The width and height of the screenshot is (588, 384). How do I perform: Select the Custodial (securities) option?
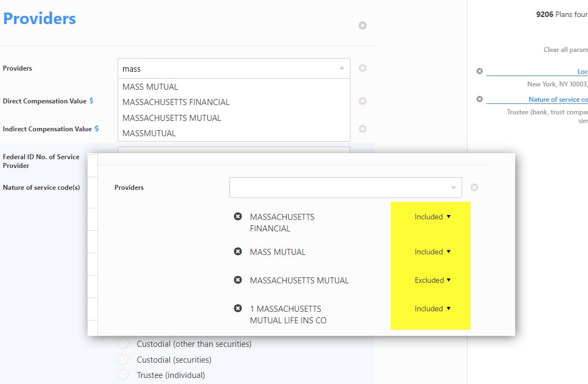pyautogui.click(x=124, y=360)
